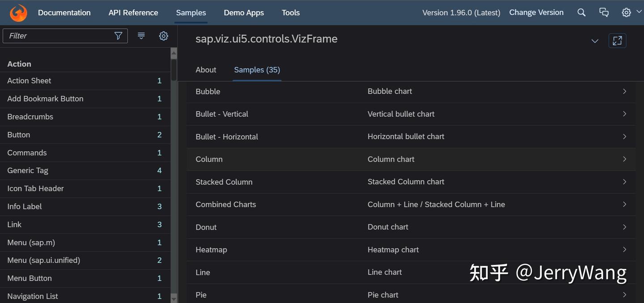This screenshot has height=303, width=644.
Task: Open the Bubble chart sample arrow
Action: pos(624,91)
